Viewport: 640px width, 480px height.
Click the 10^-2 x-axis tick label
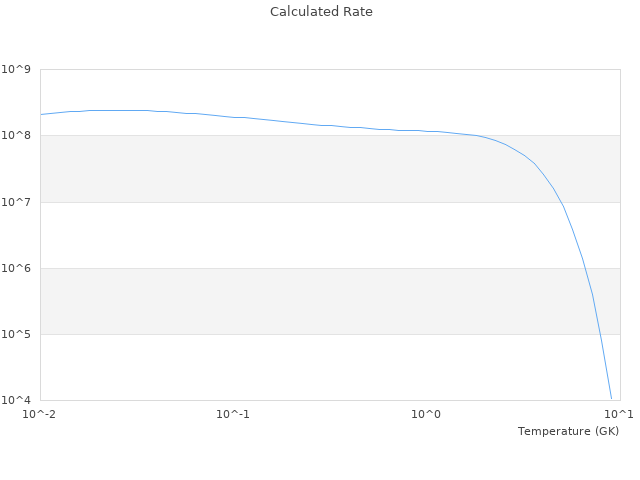click(40, 414)
